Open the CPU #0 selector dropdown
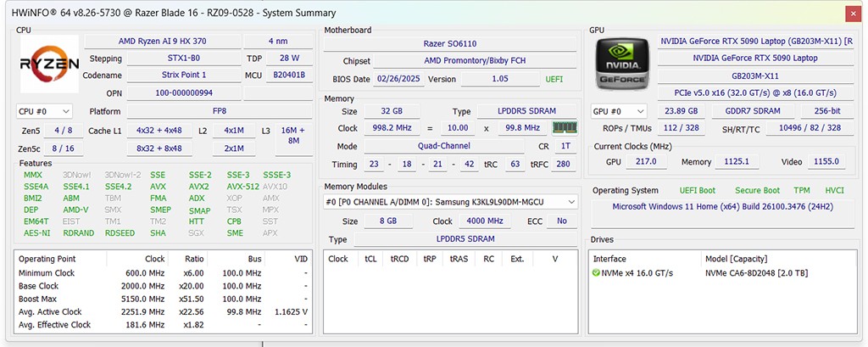 (x=44, y=111)
